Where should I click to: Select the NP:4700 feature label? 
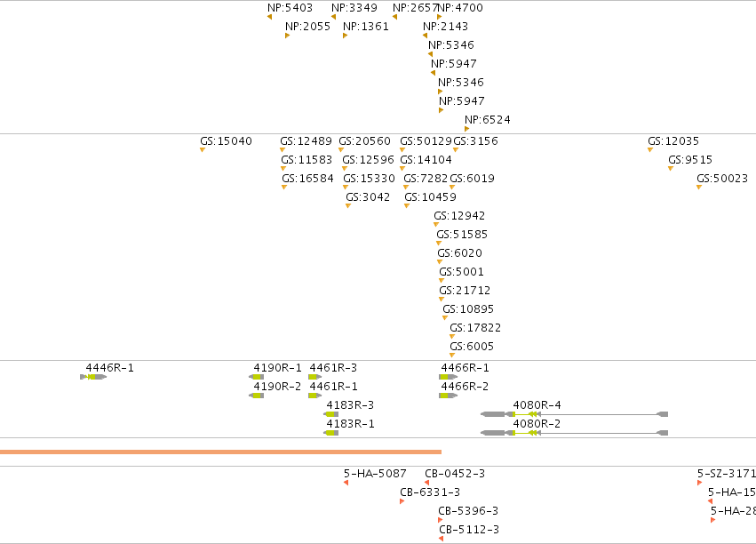pos(460,8)
